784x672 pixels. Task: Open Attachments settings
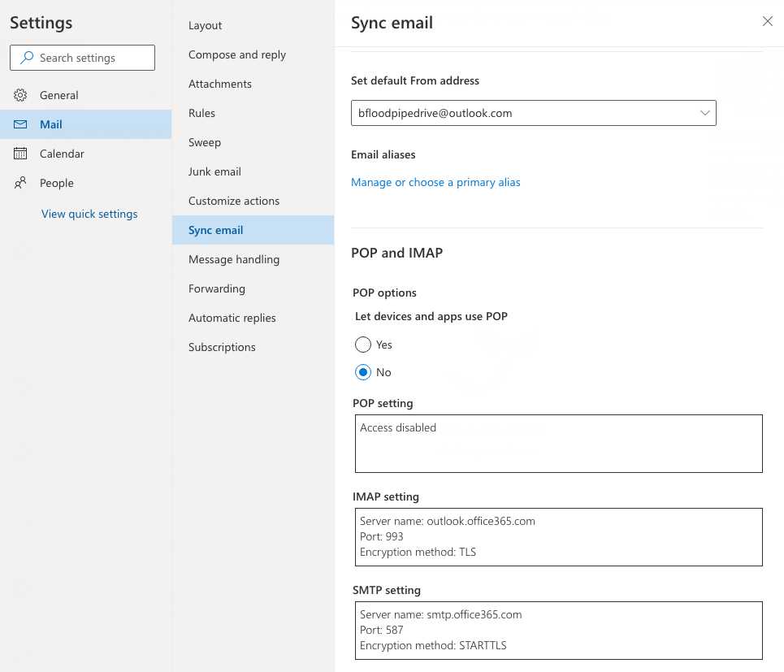click(253, 84)
